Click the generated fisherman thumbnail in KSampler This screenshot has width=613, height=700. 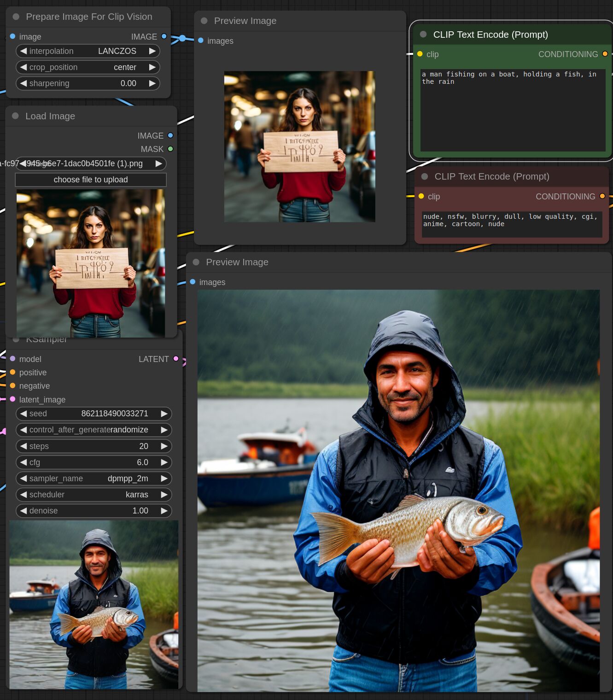[94, 605]
